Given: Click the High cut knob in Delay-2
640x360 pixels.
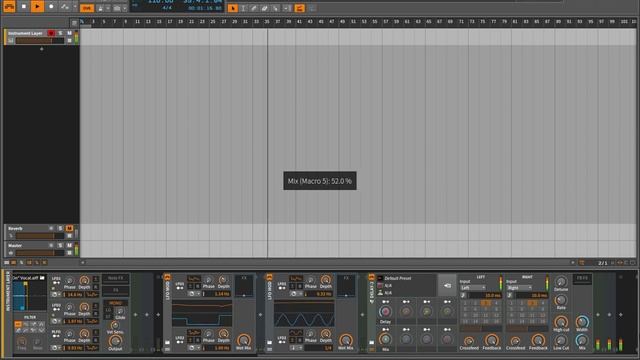Looking at the screenshot, I should 561,322.
